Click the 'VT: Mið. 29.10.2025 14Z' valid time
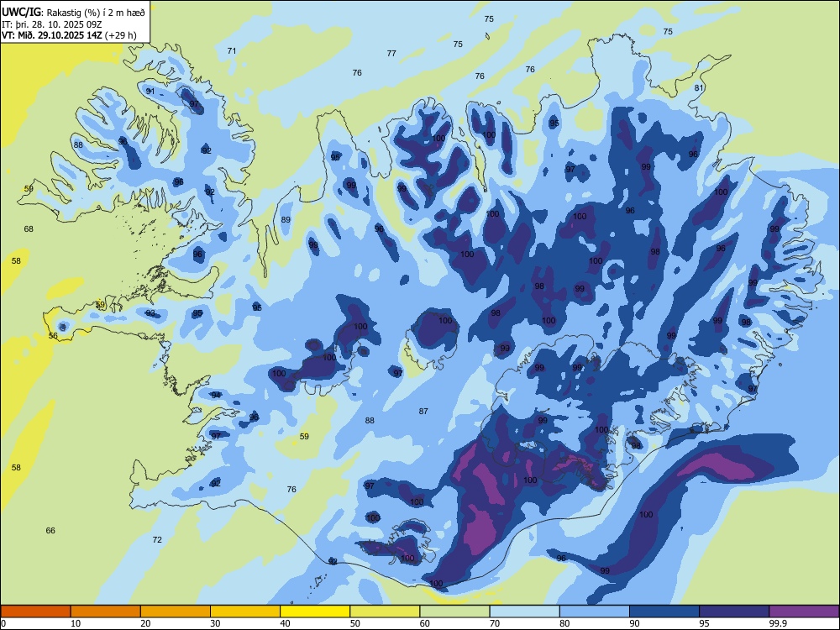The width and height of the screenshot is (840, 630). tap(52, 36)
